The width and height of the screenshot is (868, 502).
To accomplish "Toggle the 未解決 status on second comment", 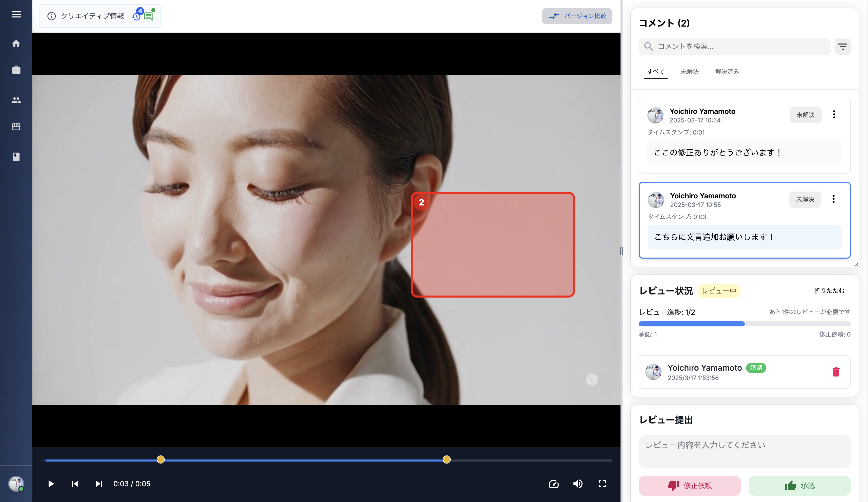I will tap(805, 199).
